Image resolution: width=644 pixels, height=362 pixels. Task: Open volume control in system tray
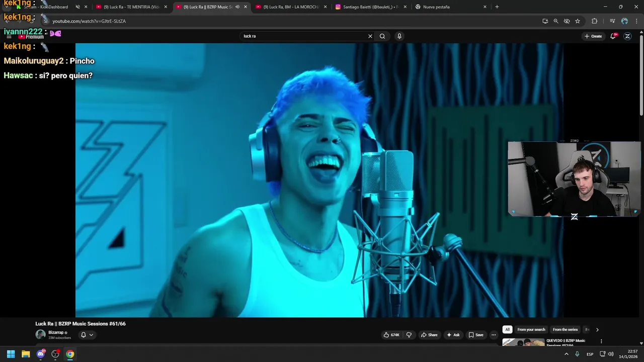pyautogui.click(x=611, y=354)
